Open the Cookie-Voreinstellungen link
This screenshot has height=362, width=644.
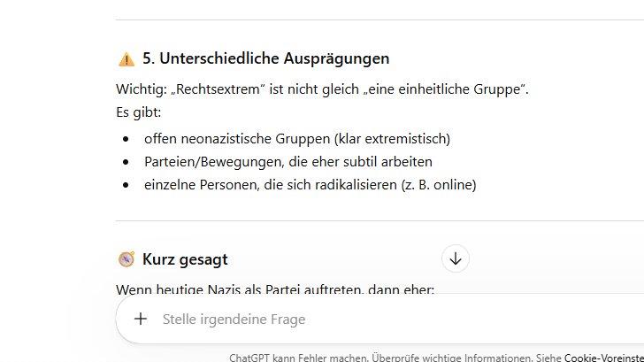click(603, 358)
